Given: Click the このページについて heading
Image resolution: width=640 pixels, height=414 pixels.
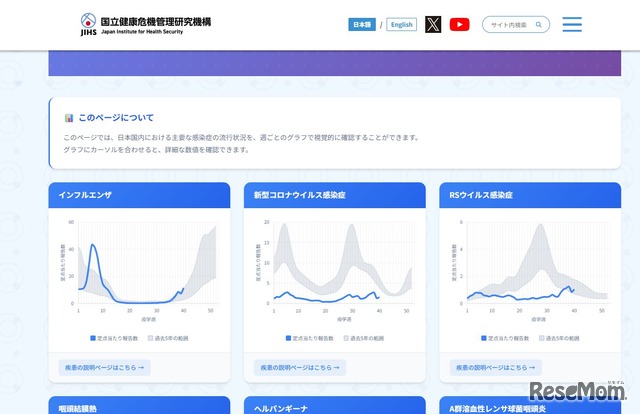Looking at the screenshot, I should pyautogui.click(x=116, y=118).
